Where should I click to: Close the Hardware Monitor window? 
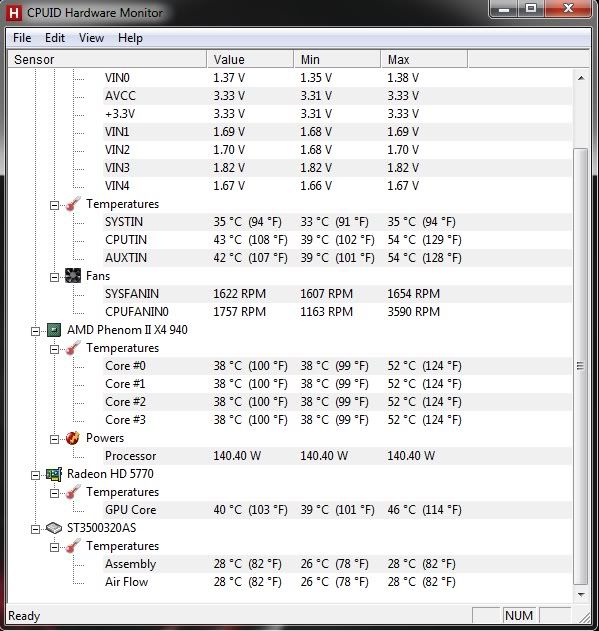pyautogui.click(x=568, y=9)
